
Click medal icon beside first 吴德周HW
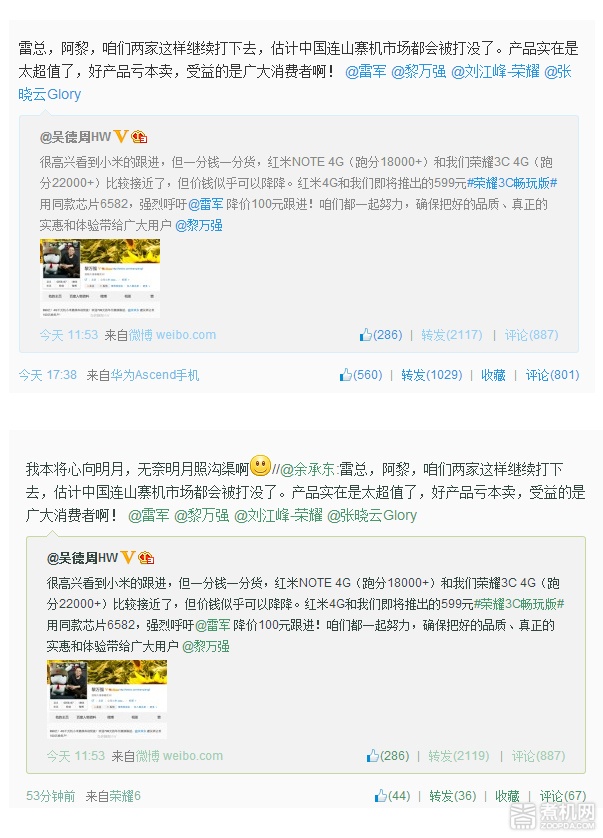click(x=139, y=137)
